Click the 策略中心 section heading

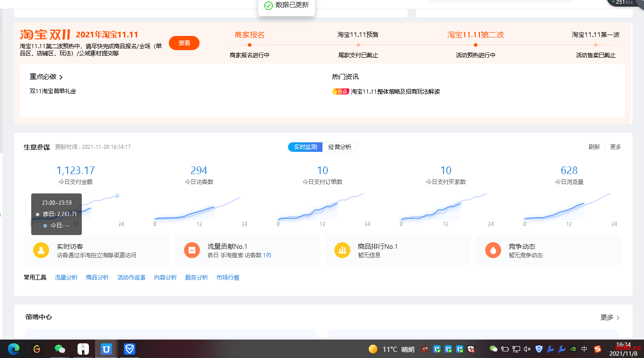39,317
